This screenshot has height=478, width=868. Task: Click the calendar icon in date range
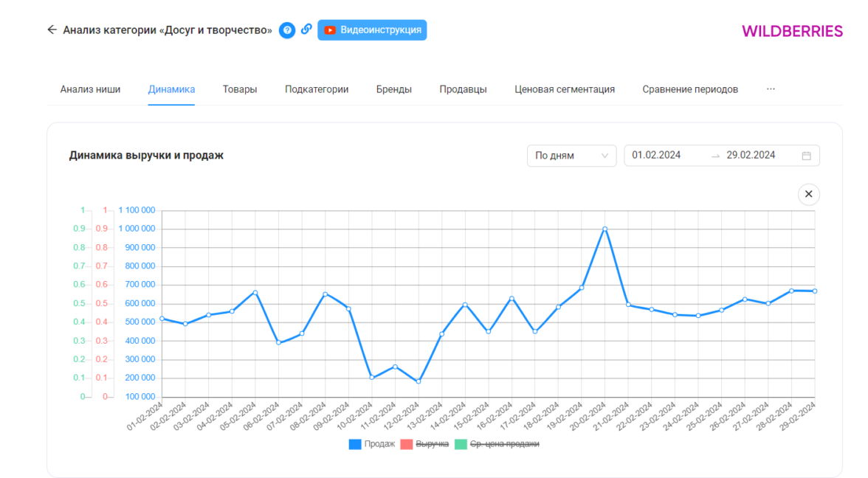point(806,156)
